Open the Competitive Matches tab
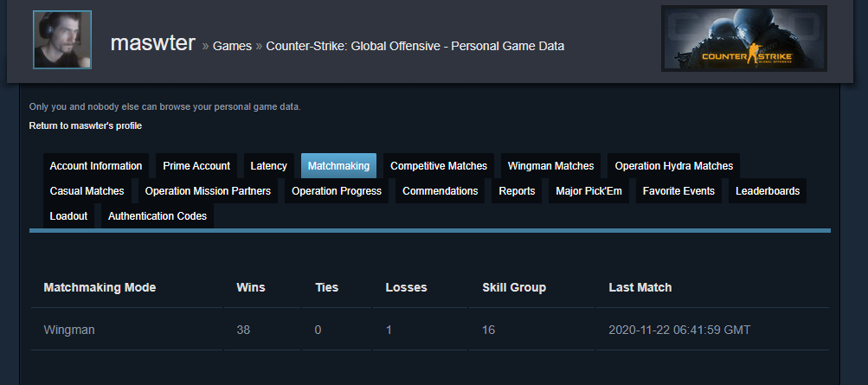 (439, 166)
